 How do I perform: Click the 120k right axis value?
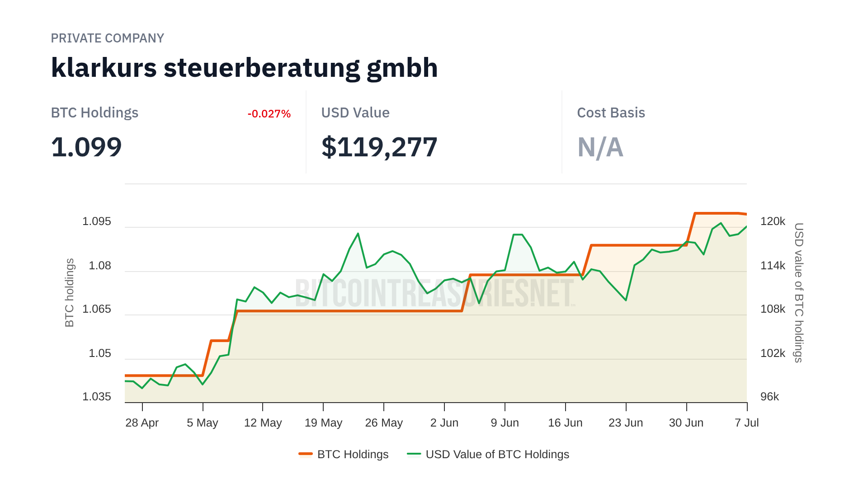tap(773, 221)
